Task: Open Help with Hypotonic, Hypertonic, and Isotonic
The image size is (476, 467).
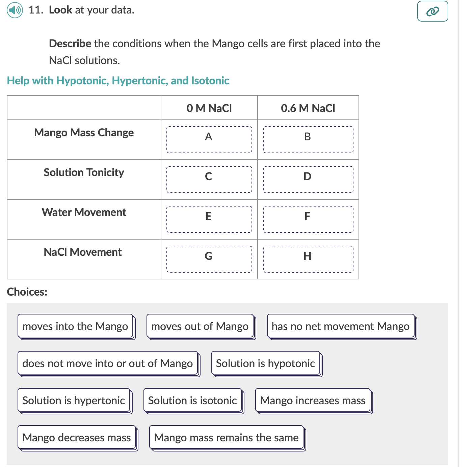Action: [x=118, y=80]
